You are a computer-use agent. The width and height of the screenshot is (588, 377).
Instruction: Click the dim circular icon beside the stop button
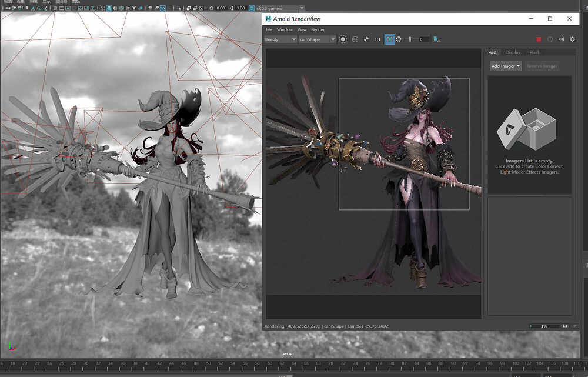pos(550,39)
